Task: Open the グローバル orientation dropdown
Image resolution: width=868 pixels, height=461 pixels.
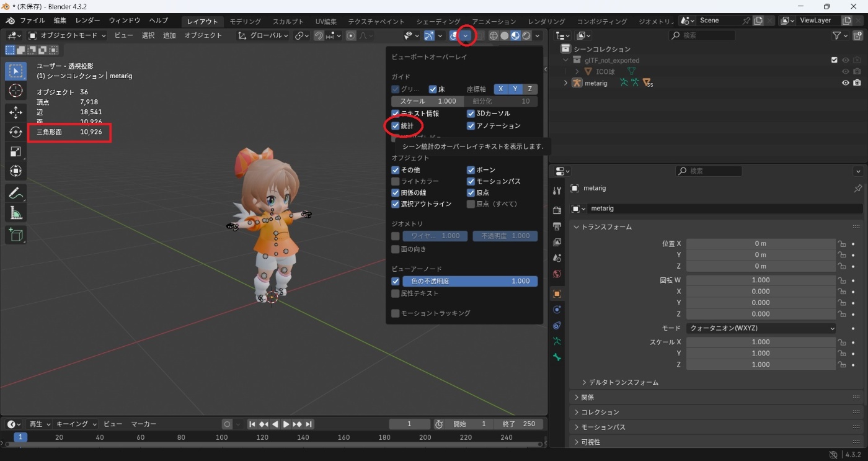Action: (x=263, y=35)
